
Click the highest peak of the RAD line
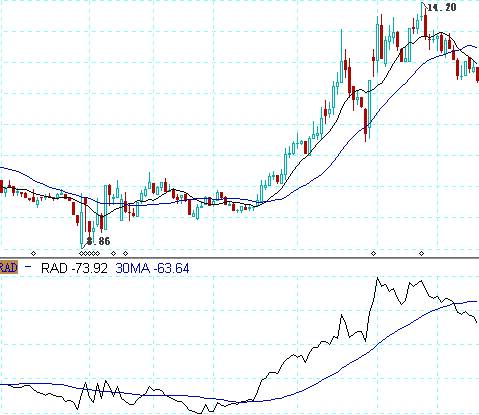click(x=378, y=278)
